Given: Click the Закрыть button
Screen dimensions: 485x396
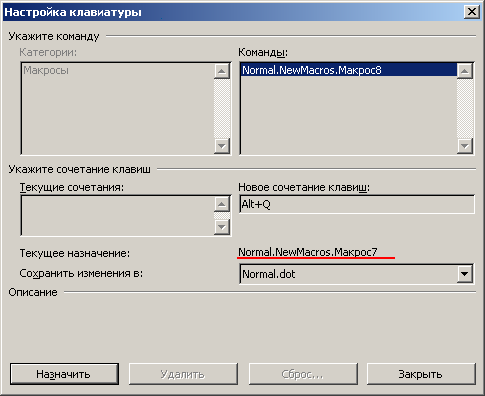Looking at the screenshot, I should click(x=421, y=374).
